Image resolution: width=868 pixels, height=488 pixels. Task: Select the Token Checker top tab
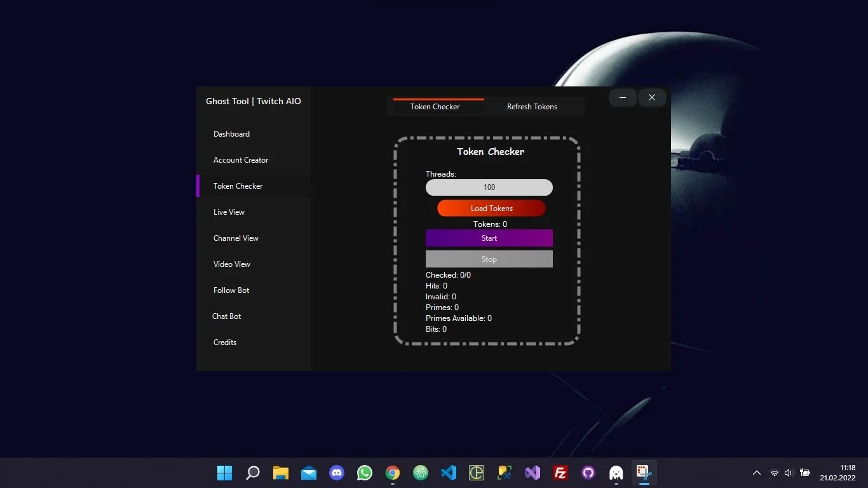[435, 107]
